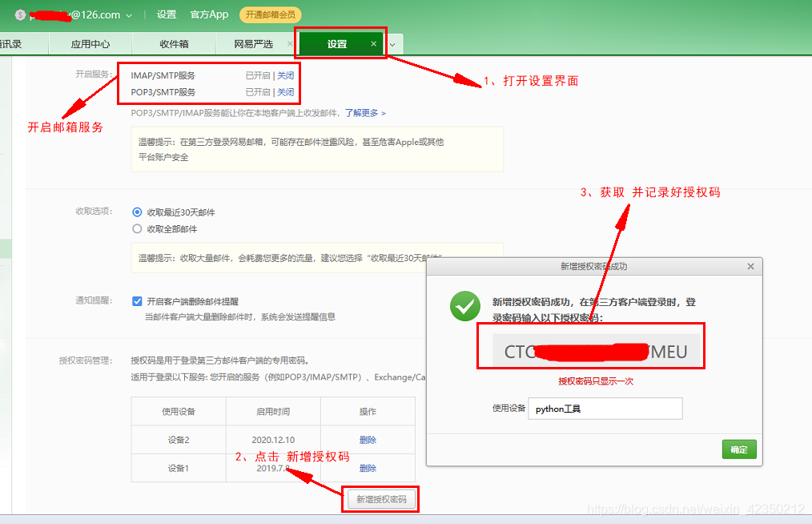Viewport: 812px width, 524px height.
Task: Expand the account dropdown next to @126.com
Action: pos(128,14)
